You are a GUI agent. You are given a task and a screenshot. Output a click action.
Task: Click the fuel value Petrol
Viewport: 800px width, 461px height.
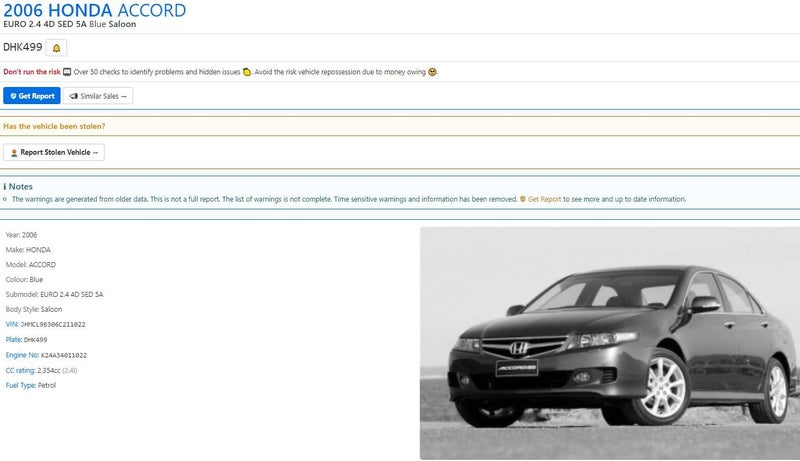[47, 386]
